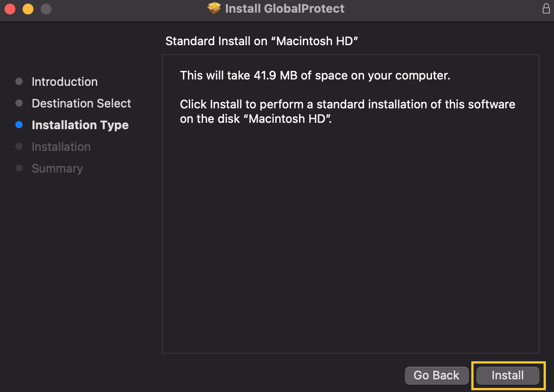Close the installer with red button
Viewport: 554px width, 392px height.
click(x=10, y=9)
